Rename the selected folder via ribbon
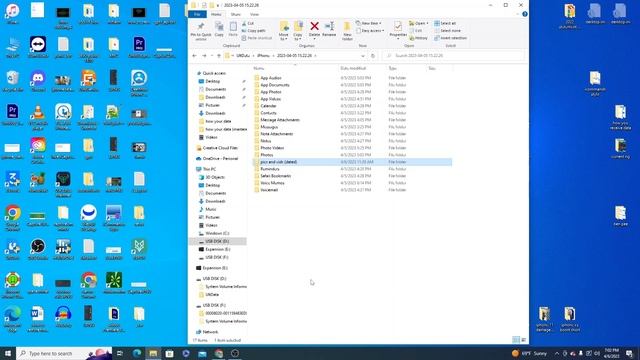 coord(329,29)
